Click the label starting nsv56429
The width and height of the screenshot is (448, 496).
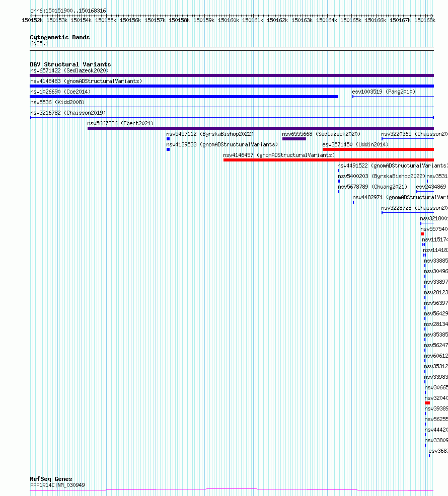point(436,313)
